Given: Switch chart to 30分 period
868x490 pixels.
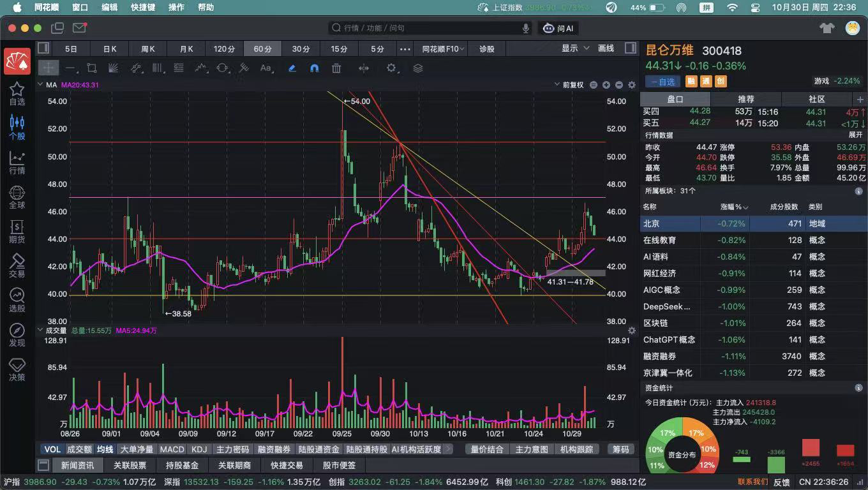Looking at the screenshot, I should pyautogui.click(x=301, y=48).
